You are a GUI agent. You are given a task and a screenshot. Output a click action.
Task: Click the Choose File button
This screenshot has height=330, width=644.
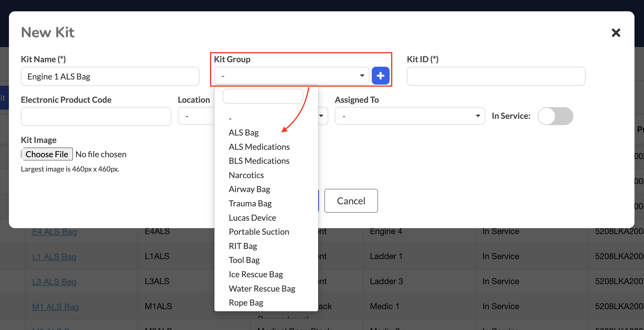pos(47,154)
